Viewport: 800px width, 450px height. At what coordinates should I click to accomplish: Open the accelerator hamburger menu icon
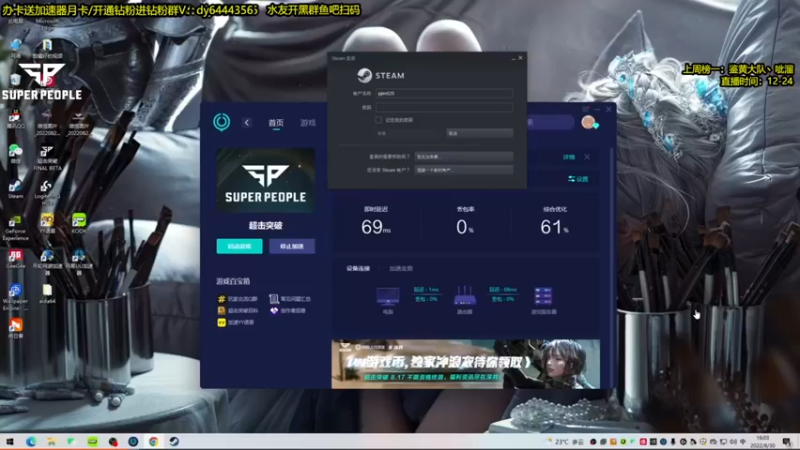(x=586, y=109)
